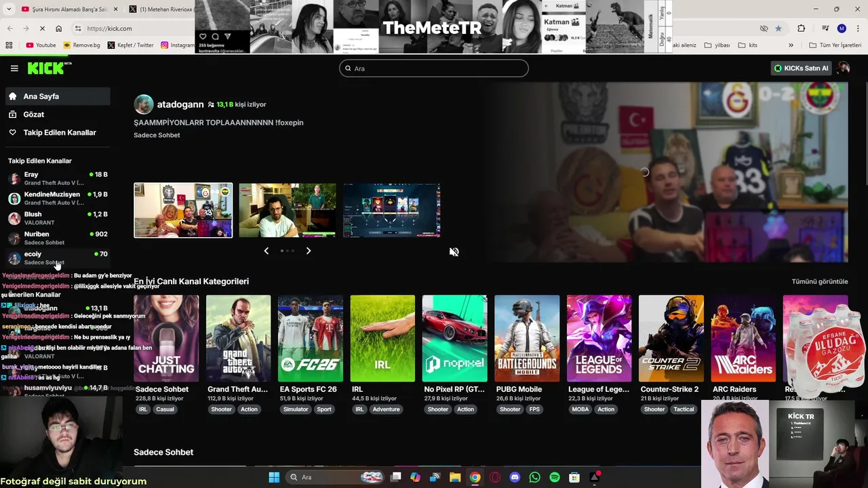Open the PUBG Mobile category card
The width and height of the screenshot is (868, 488).
coord(527,338)
